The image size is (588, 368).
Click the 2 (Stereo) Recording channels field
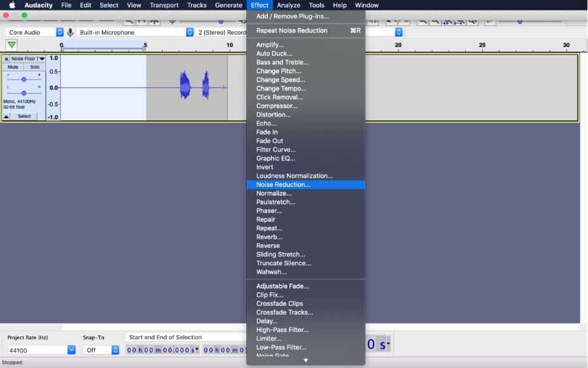tap(221, 33)
